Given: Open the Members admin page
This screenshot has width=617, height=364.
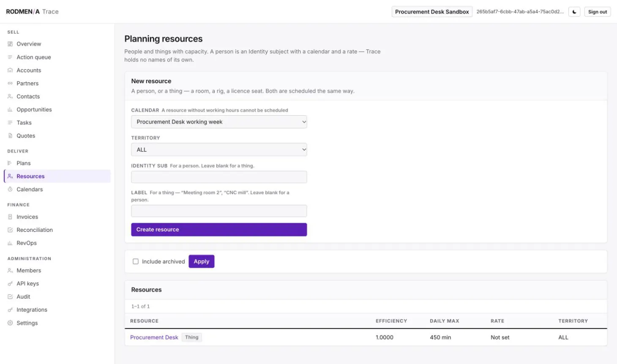Looking at the screenshot, I should coord(57,270).
